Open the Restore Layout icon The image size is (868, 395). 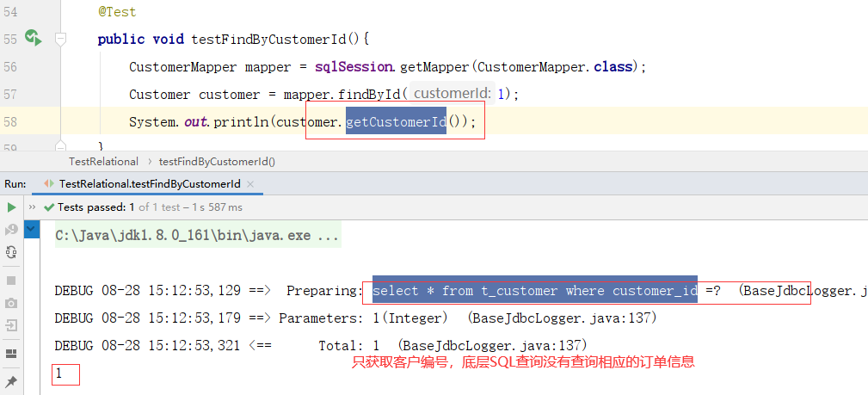pos(11,354)
